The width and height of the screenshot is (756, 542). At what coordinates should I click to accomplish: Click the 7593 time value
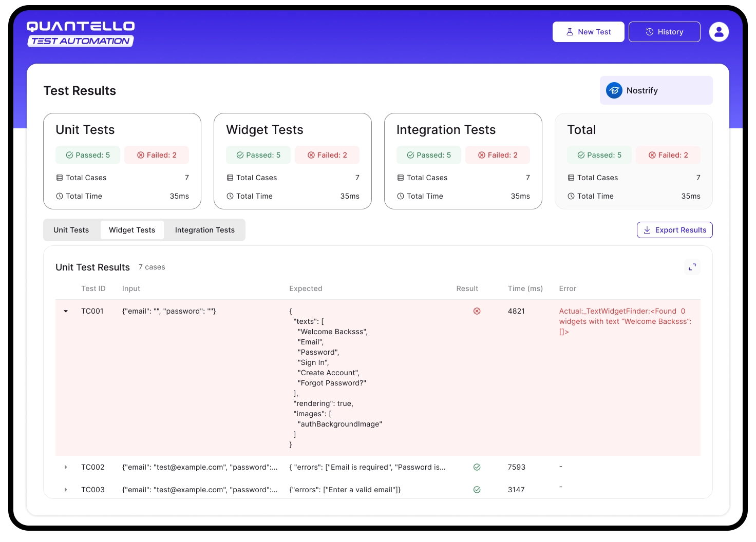517,467
